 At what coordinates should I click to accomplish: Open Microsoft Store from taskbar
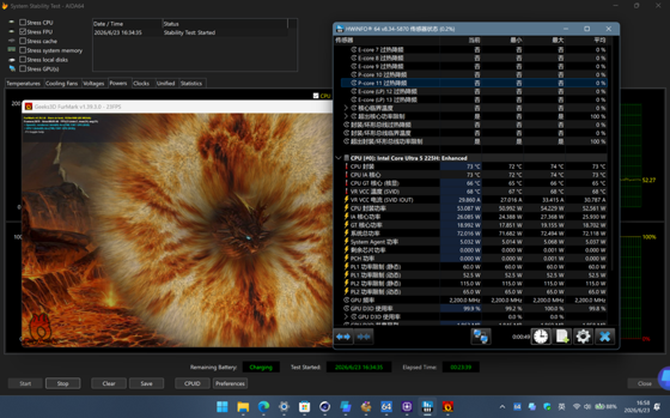pyautogui.click(x=304, y=407)
